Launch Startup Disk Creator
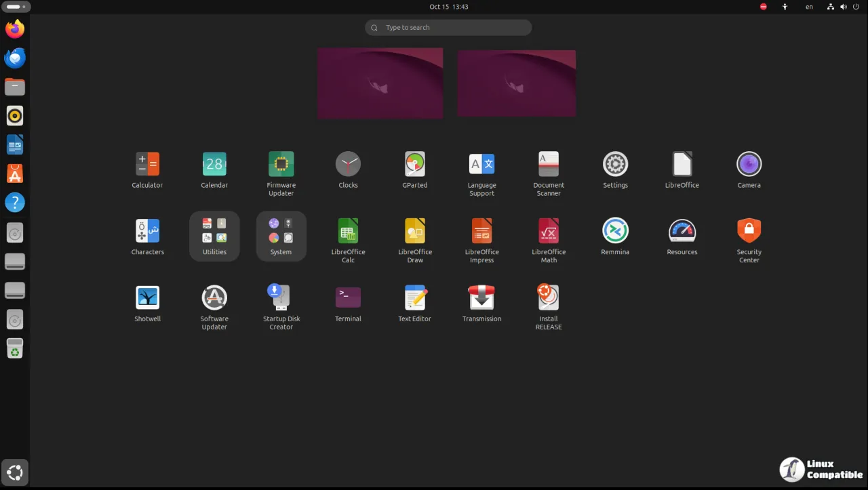868x490 pixels. (x=280, y=298)
